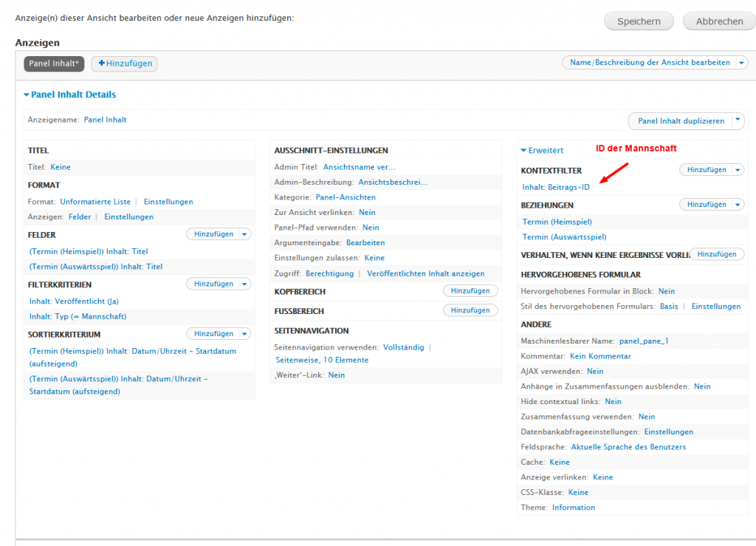
Task: Click the machine name panel_pane_1
Action: [644, 341]
